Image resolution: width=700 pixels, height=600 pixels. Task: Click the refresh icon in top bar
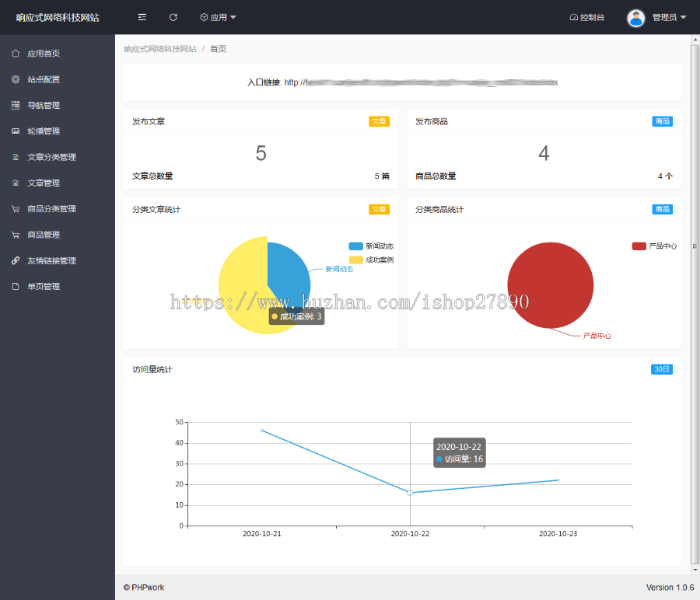coord(173,17)
